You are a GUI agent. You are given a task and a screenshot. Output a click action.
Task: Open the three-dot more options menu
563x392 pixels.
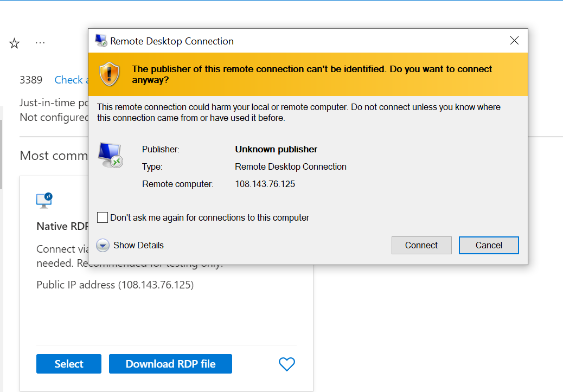click(40, 43)
